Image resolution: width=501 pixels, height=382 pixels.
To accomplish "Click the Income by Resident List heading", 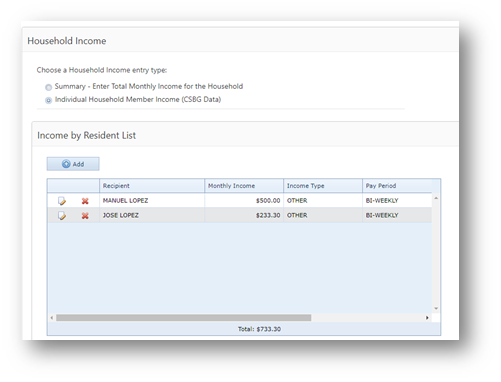I will pyautogui.click(x=86, y=135).
